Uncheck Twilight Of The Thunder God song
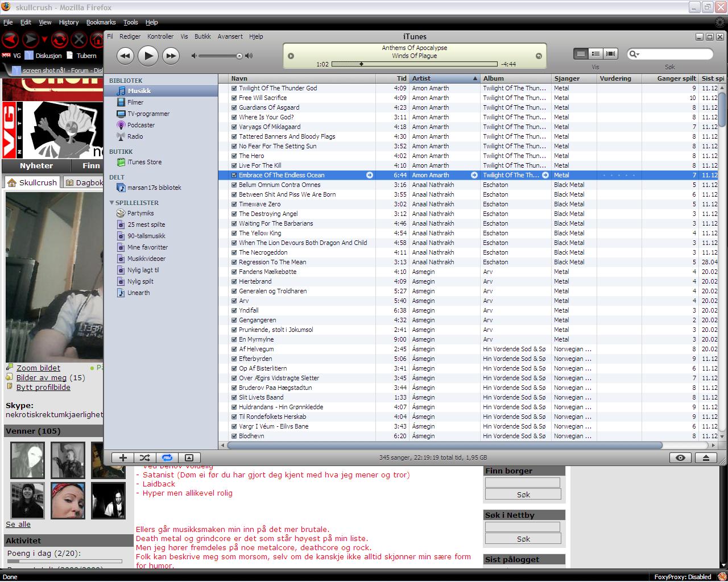The height and width of the screenshot is (582, 728). pos(234,88)
